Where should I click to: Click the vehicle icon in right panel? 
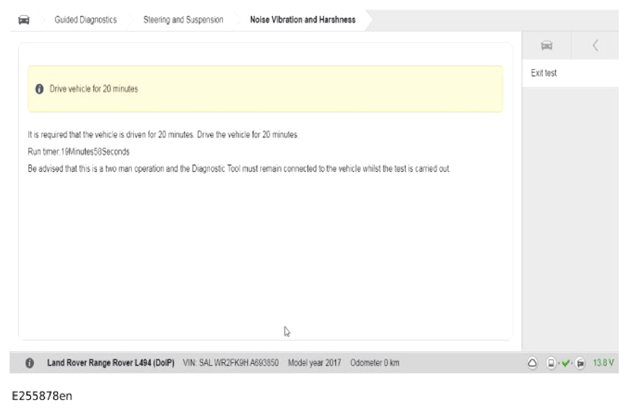(546, 45)
